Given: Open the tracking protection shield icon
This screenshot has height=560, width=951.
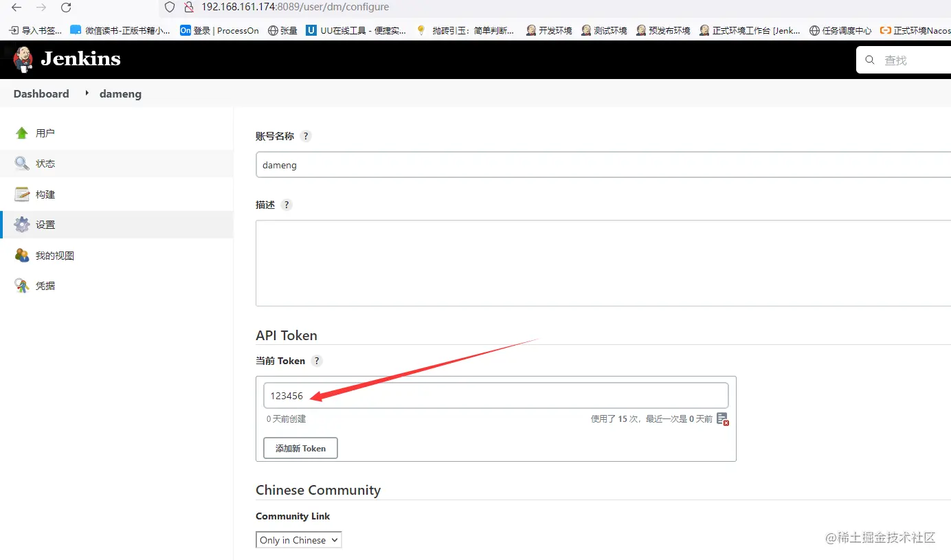Looking at the screenshot, I should pos(170,7).
